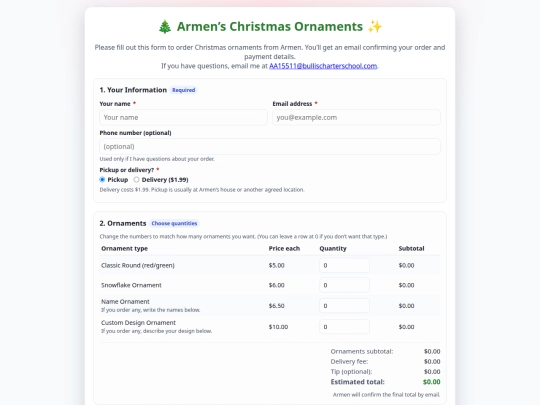The width and height of the screenshot is (540, 405).
Task: Click Name Ornament quantity box
Action: [x=344, y=306]
